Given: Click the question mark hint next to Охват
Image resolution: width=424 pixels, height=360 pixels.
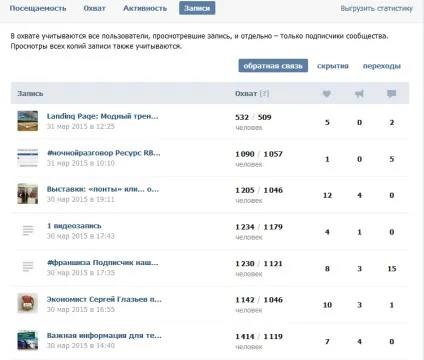Looking at the screenshot, I should click(264, 94).
